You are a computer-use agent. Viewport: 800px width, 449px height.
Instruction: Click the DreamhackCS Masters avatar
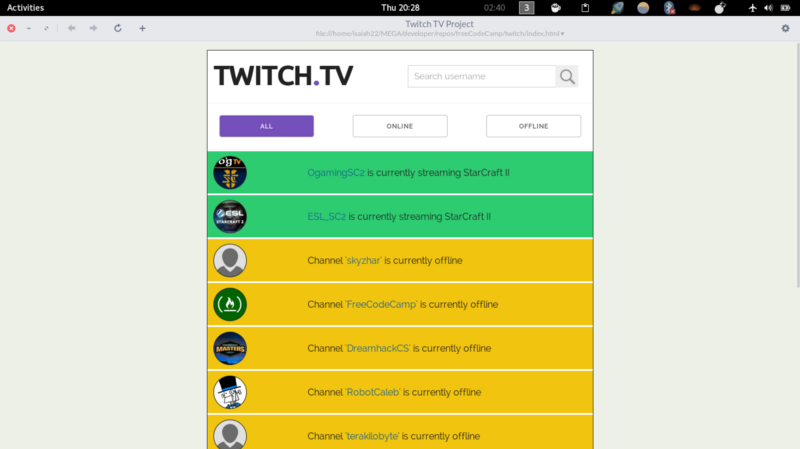[x=230, y=348]
